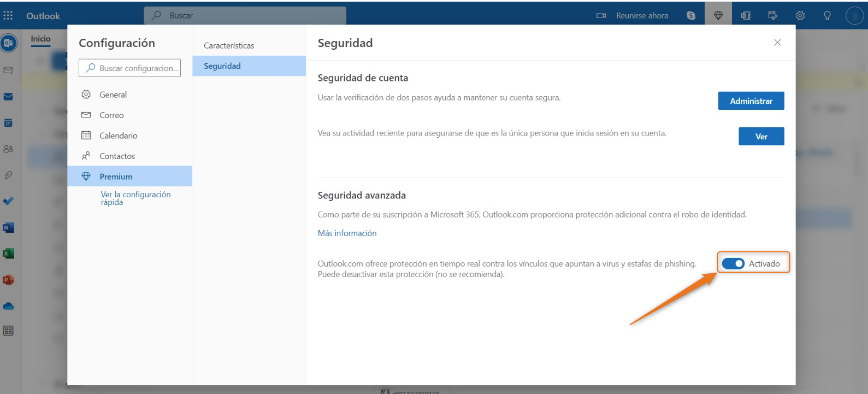Open the My Day calendar-check icon
Image resolution: width=868 pixels, height=394 pixels.
coord(772,15)
